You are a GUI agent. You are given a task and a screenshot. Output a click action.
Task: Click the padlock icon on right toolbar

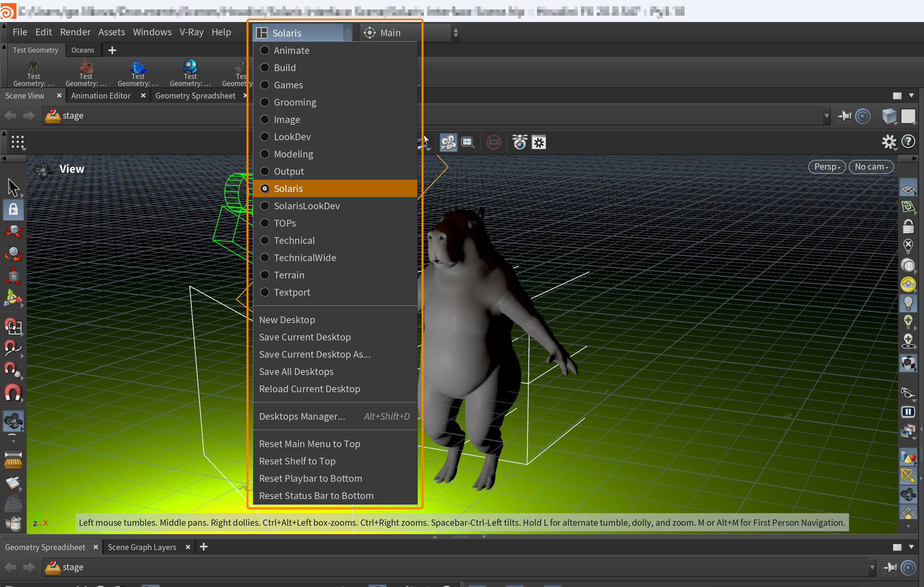tap(908, 227)
